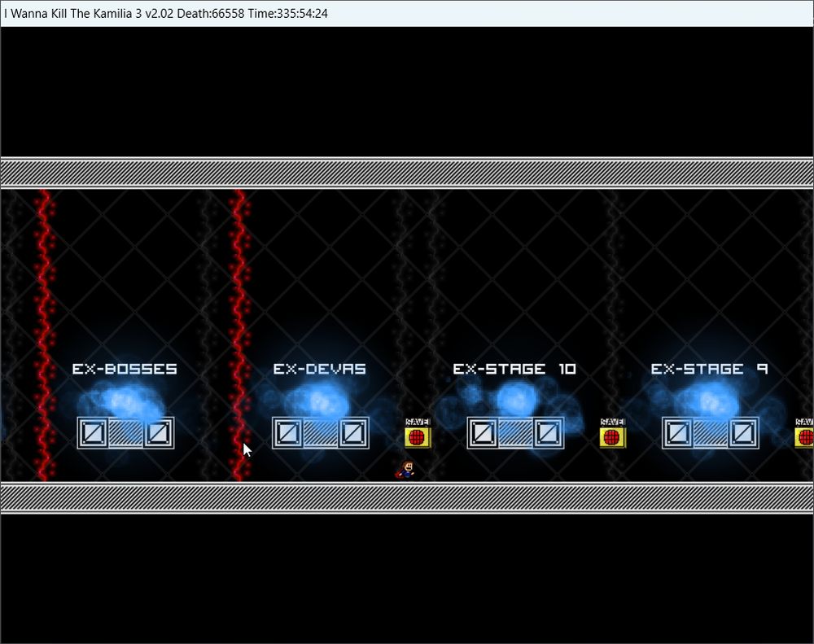Click the right metal block under EX-STAGE 9

point(743,432)
